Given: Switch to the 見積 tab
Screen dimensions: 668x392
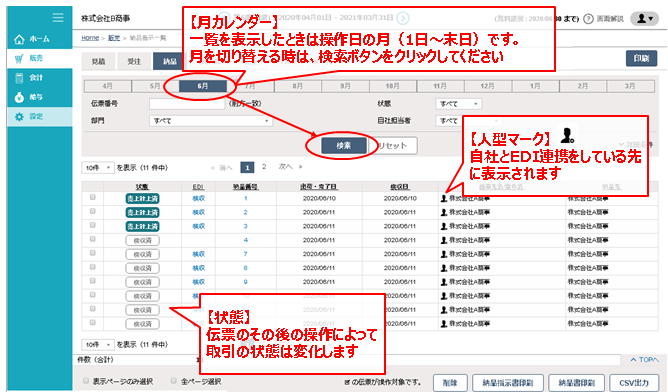Looking at the screenshot, I should 98,62.
